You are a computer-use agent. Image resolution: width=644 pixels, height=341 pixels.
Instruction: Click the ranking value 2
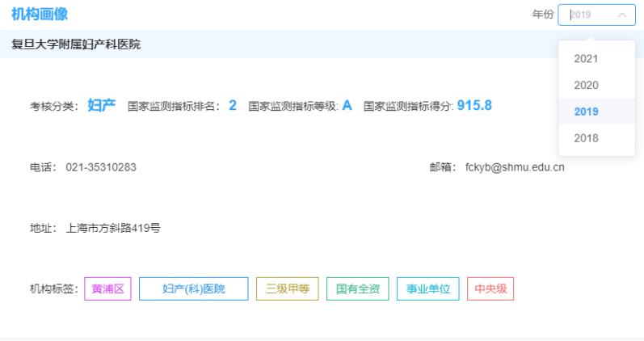pos(233,105)
